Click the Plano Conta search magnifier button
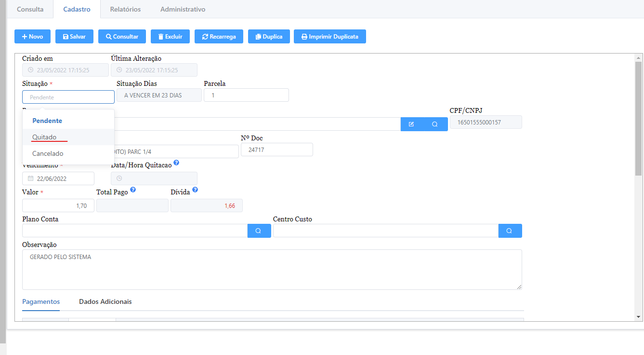644x355 pixels. click(259, 231)
